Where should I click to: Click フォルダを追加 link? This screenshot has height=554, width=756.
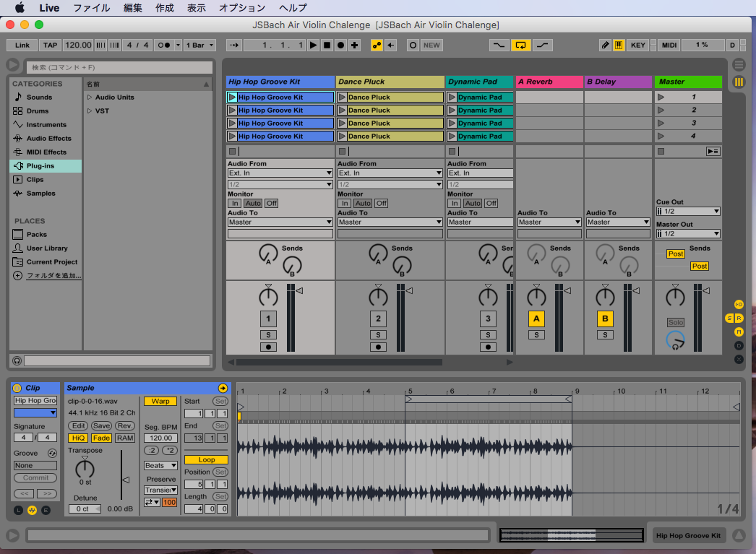53,275
